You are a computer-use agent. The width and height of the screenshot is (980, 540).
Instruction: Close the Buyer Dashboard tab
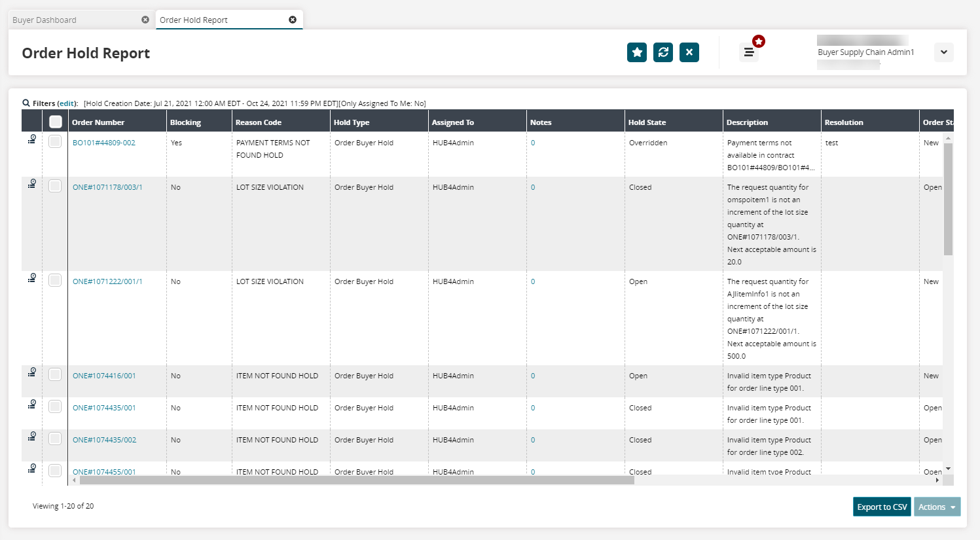pyautogui.click(x=145, y=20)
